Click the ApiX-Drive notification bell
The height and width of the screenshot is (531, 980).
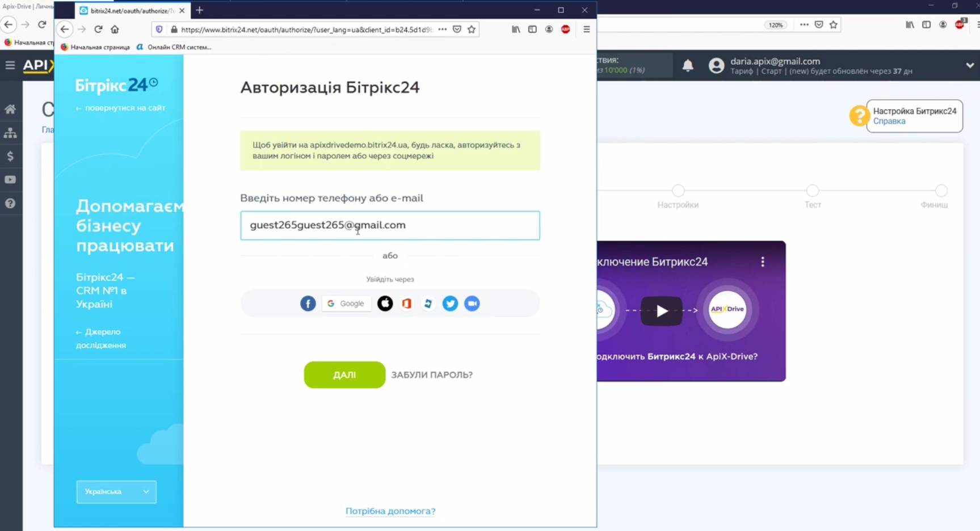click(688, 66)
